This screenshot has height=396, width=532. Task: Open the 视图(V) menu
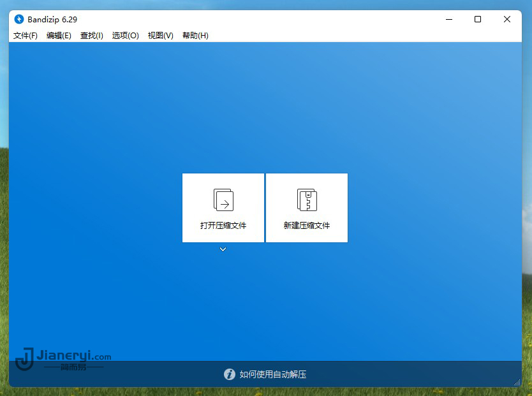(x=159, y=36)
